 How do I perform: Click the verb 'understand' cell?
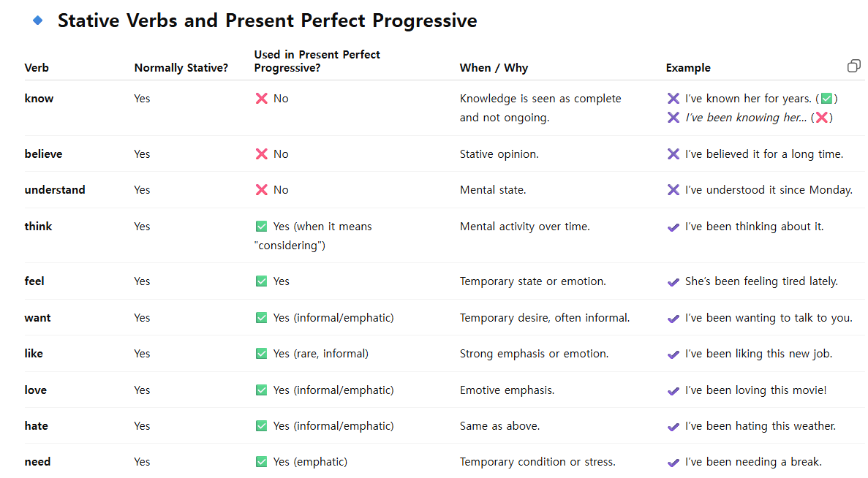coord(55,190)
